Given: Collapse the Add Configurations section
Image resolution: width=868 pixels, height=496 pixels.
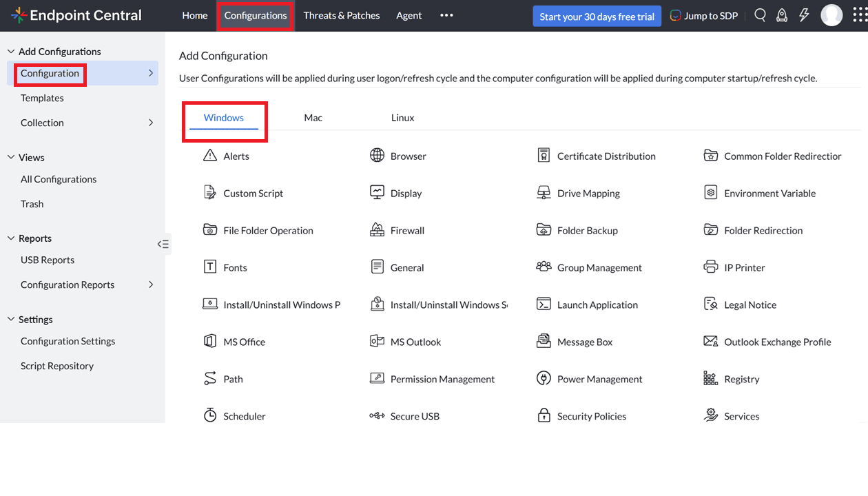Looking at the screenshot, I should tap(11, 52).
